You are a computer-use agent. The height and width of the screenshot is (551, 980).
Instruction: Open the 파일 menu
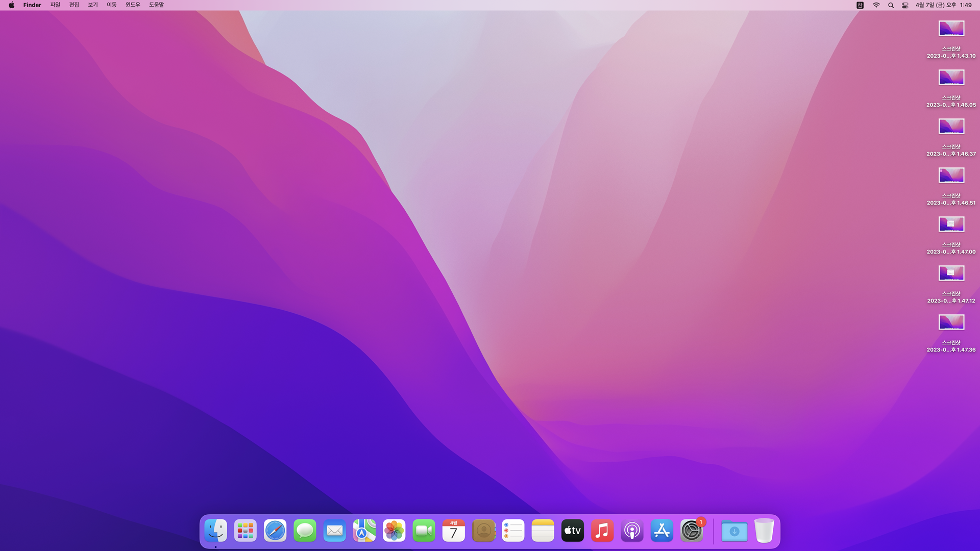pyautogui.click(x=55, y=5)
